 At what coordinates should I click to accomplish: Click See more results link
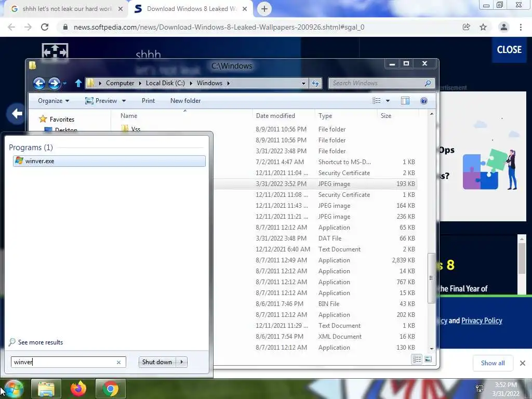click(41, 342)
